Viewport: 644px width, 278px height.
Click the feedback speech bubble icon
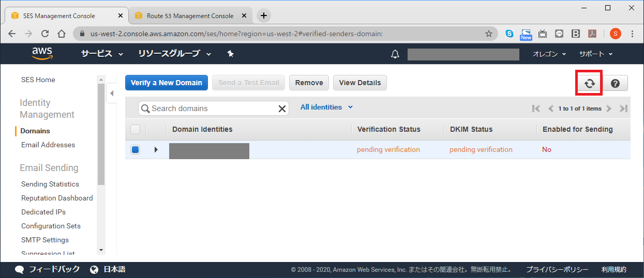(20, 269)
